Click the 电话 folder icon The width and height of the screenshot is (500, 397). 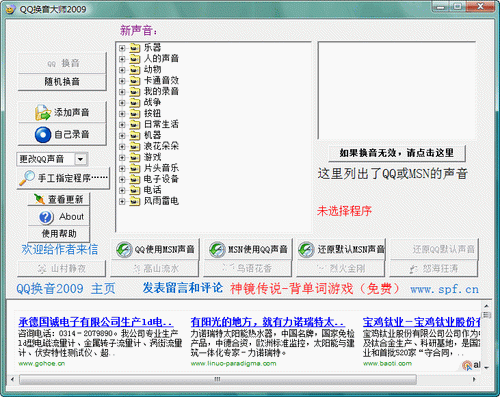(x=134, y=190)
